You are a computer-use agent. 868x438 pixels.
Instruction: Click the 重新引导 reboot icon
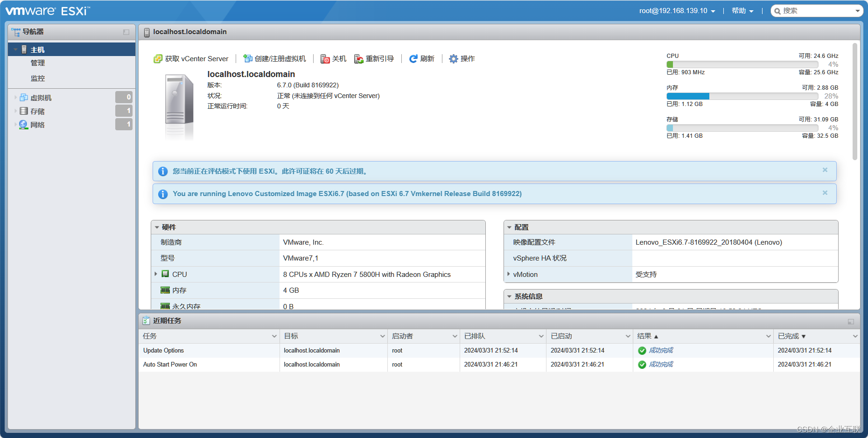click(x=358, y=58)
